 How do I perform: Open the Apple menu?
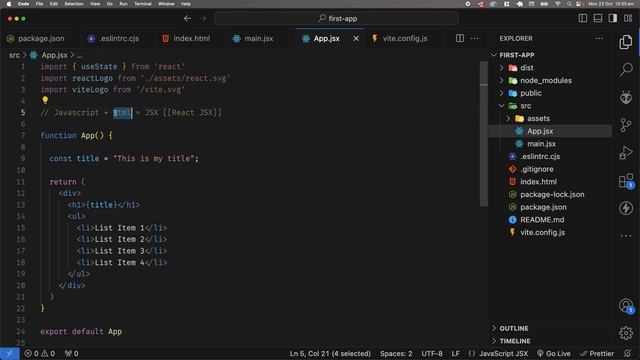9,4
